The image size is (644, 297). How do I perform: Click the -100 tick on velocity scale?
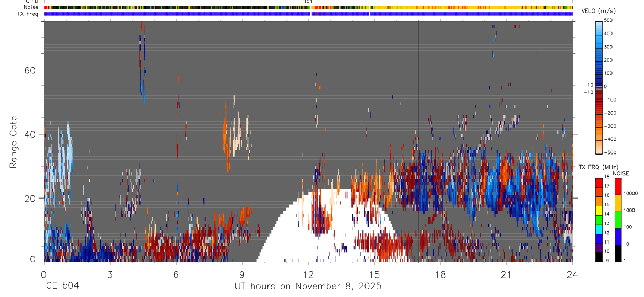609,100
